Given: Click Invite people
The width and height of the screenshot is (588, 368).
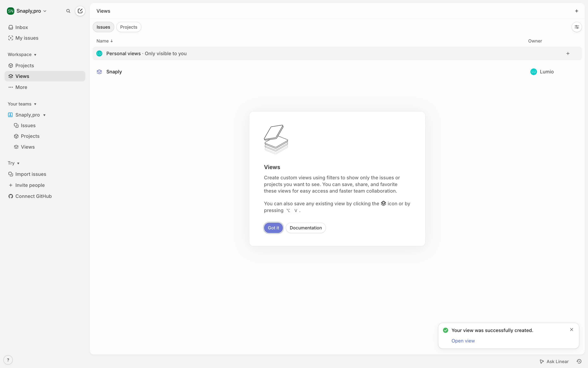Looking at the screenshot, I should 45,185.
